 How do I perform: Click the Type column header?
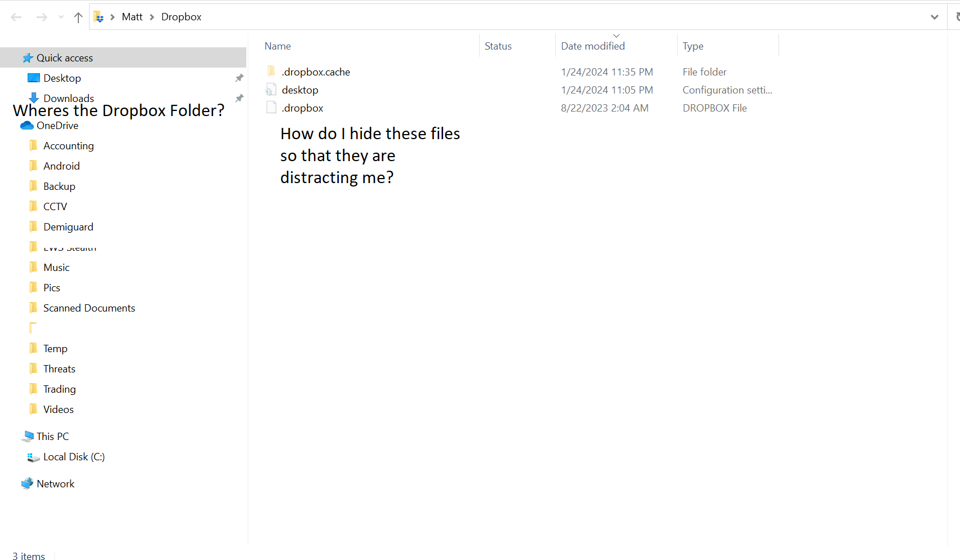693,46
